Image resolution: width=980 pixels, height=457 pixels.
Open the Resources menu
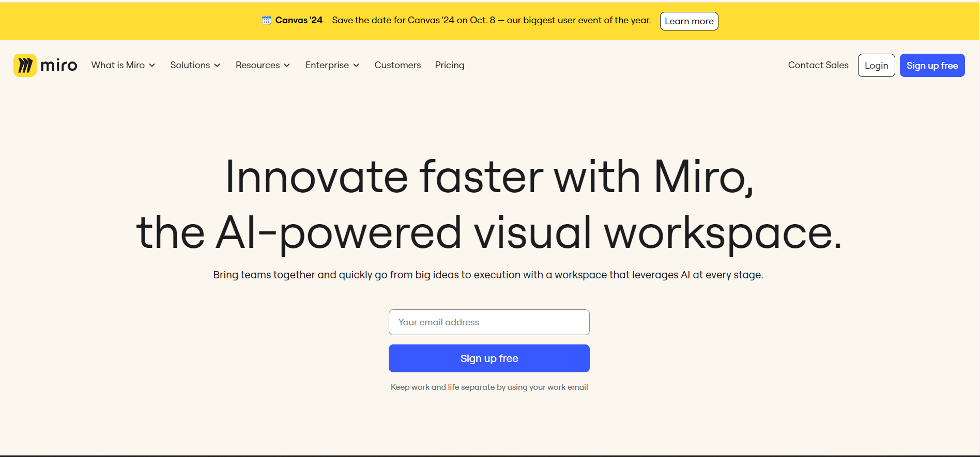(x=263, y=65)
